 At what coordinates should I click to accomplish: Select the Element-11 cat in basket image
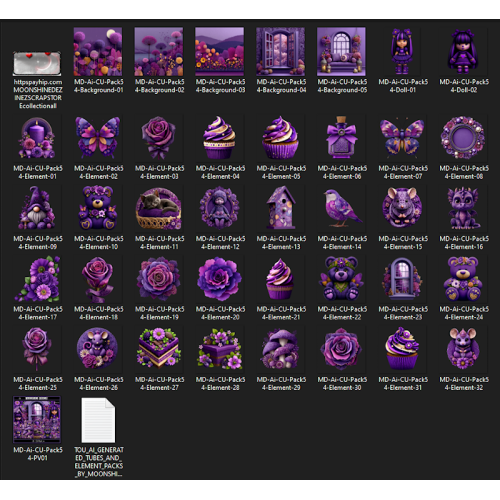pos(159,208)
